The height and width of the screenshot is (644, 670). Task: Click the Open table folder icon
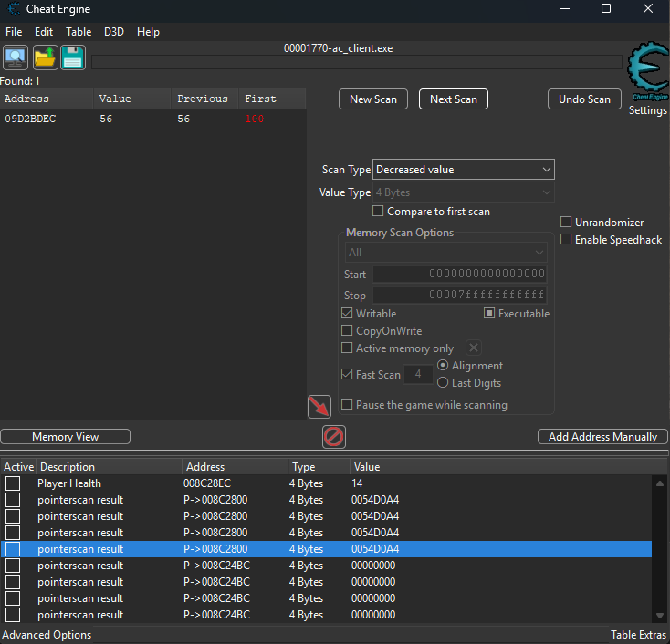tap(45, 57)
